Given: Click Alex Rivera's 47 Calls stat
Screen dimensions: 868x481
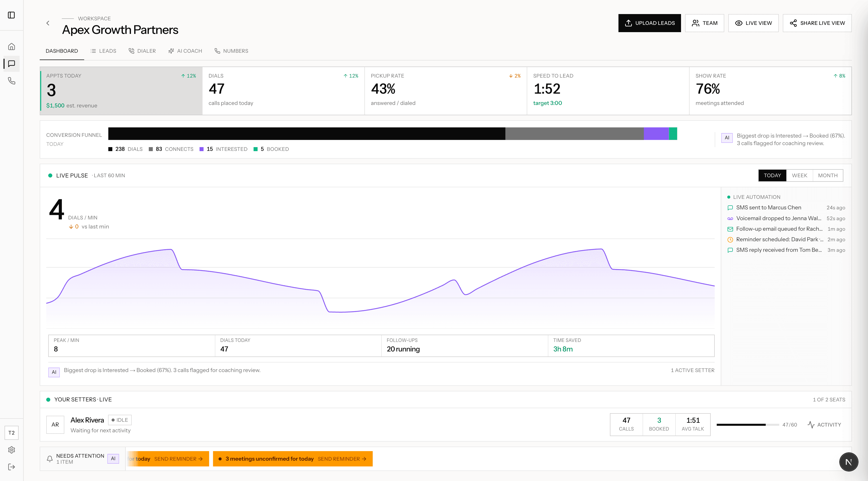Looking at the screenshot, I should 626,425.
